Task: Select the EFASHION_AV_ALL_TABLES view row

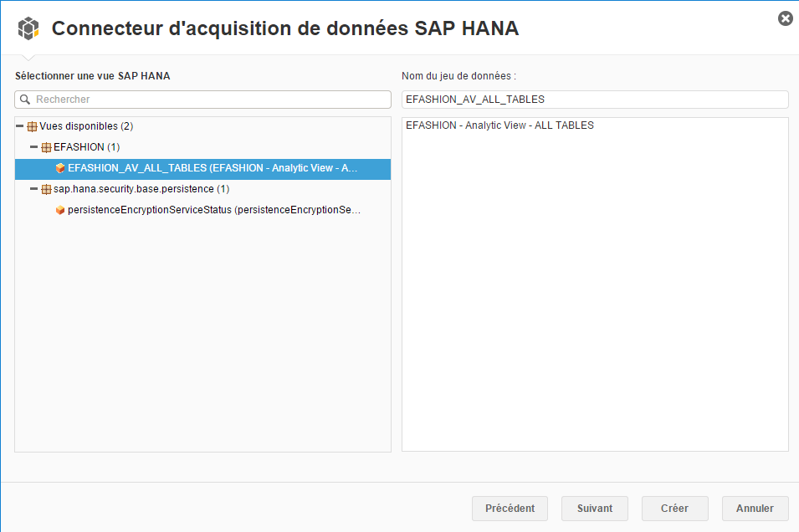Action: click(202, 169)
